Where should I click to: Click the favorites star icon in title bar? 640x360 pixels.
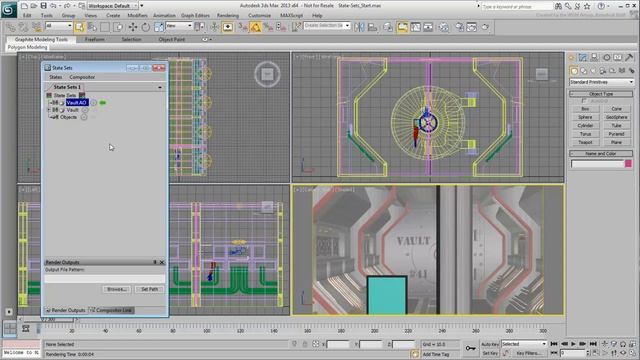(587, 6)
